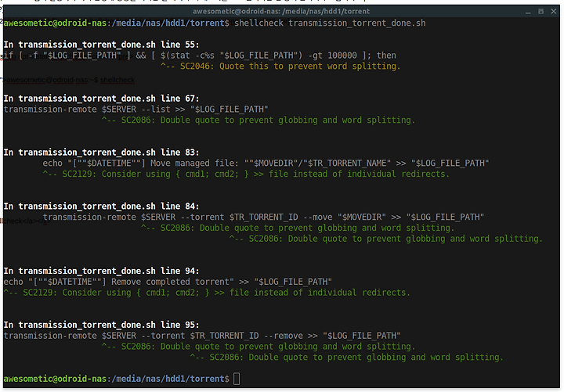Image resolution: width=564 pixels, height=392 pixels.
Task: Click the SC2086 message under line 67
Action: pyautogui.click(x=258, y=120)
